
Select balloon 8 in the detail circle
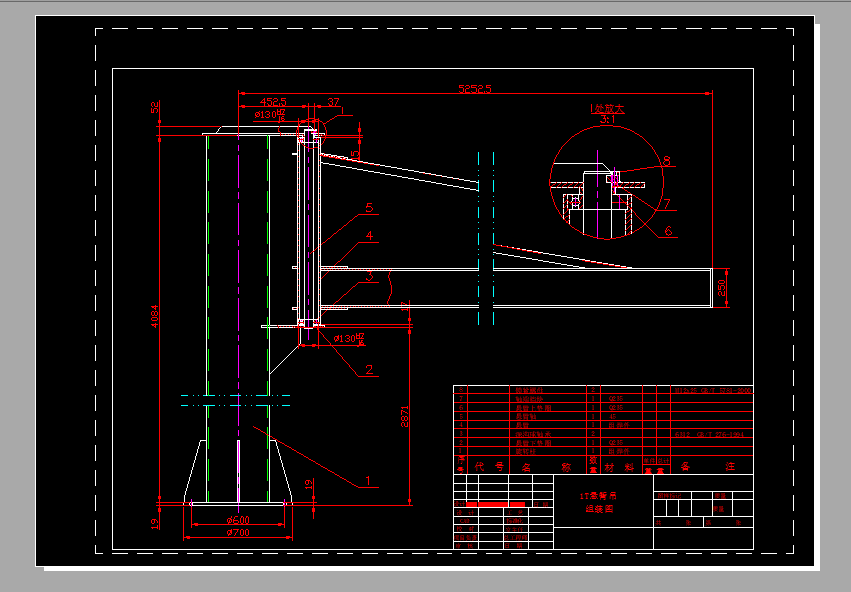(x=666, y=160)
